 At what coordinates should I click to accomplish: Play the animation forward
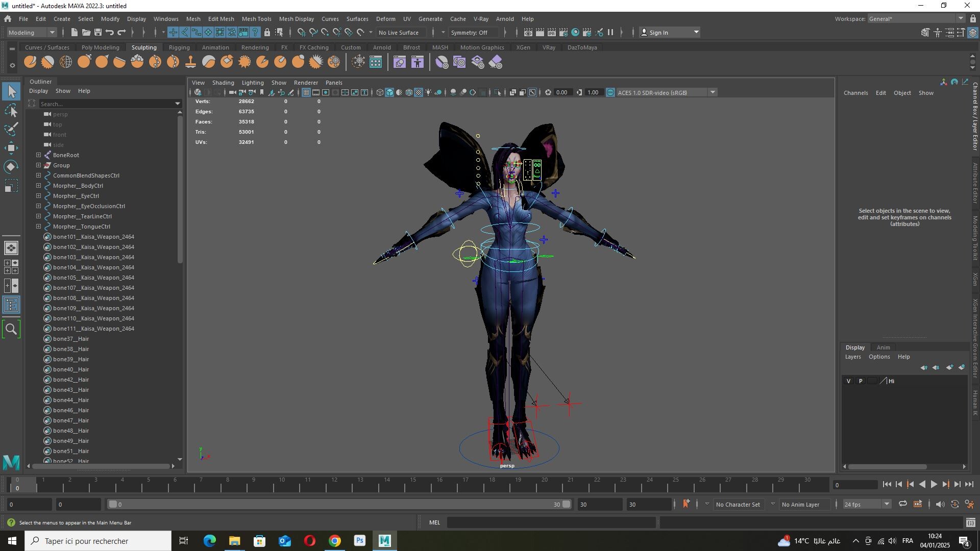pos(934,485)
